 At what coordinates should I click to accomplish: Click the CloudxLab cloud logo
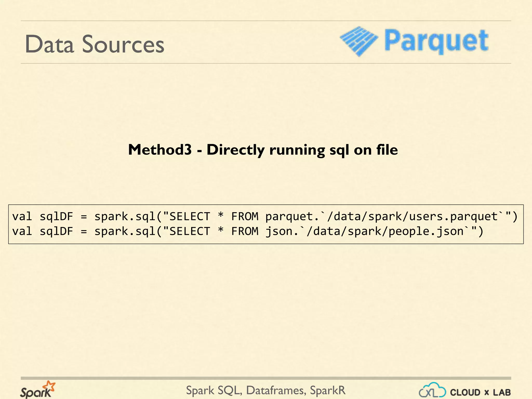point(432,390)
